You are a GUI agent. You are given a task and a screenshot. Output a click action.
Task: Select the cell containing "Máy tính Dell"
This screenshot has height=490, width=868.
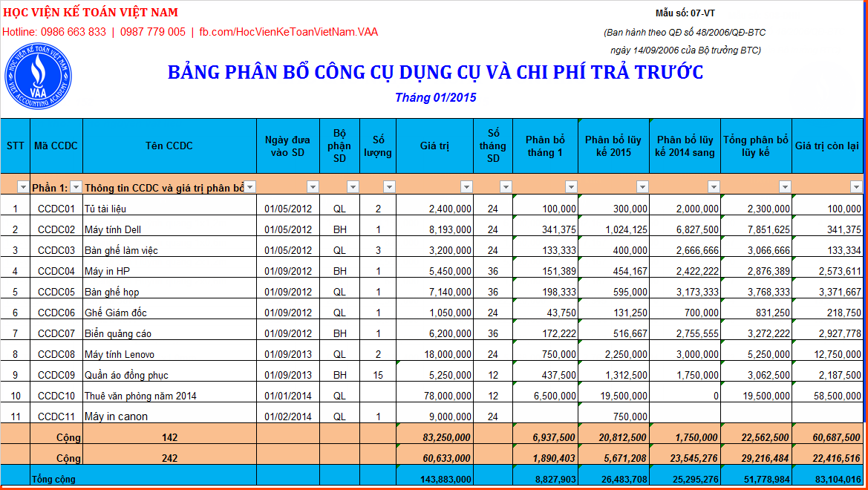pos(111,230)
